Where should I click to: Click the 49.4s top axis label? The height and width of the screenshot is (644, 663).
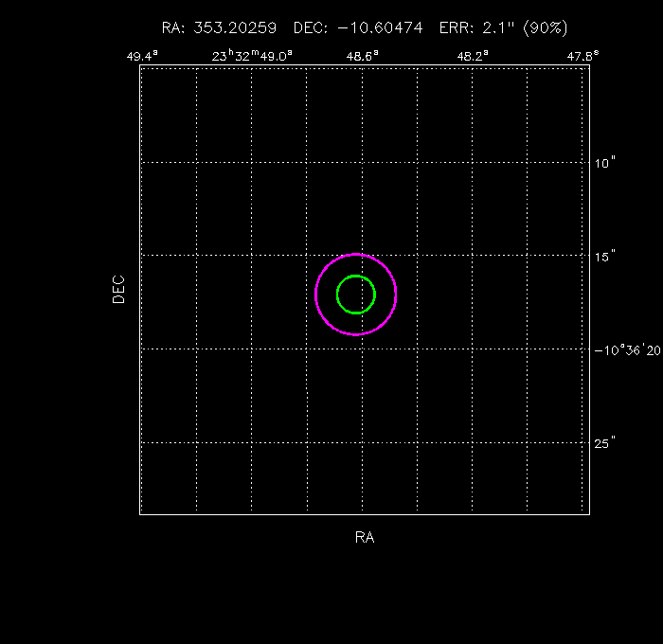coord(142,56)
